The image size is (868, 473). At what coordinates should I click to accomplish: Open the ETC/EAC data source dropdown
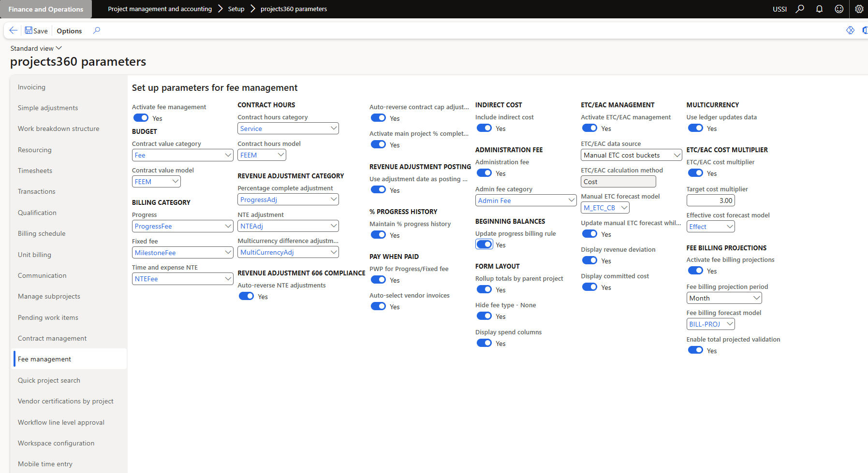[x=677, y=155]
